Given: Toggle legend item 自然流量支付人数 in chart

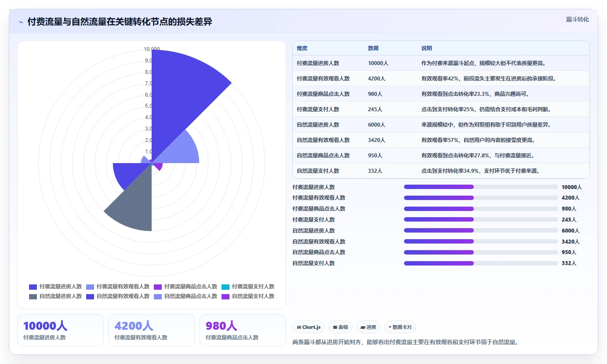Looking at the screenshot, I should 248,296.
